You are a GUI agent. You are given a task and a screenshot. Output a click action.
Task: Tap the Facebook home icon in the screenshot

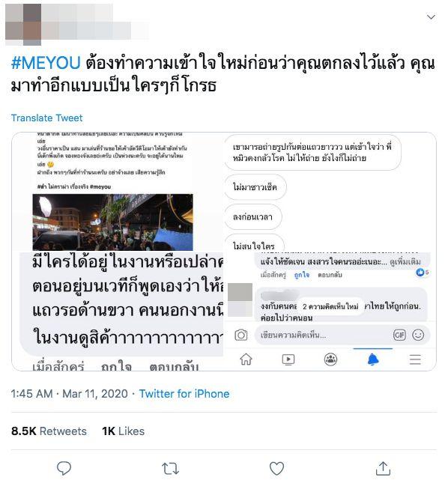246,359
